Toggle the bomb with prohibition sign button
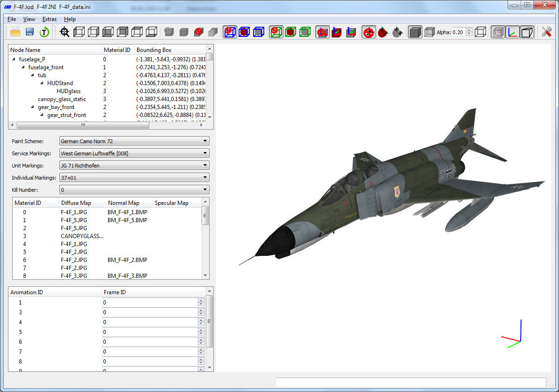 [369, 32]
